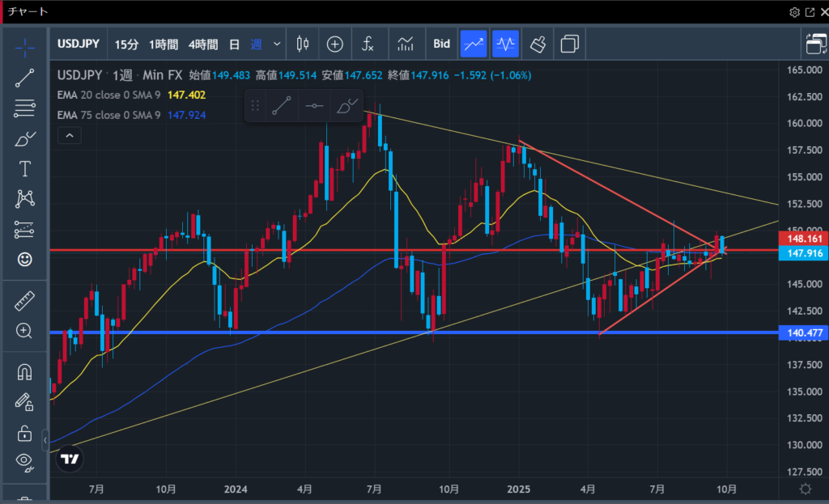Open the Fibonacci retracement tools

(25, 108)
